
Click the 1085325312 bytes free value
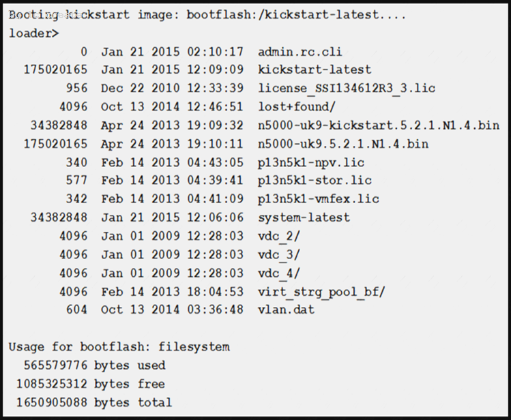click(x=52, y=384)
